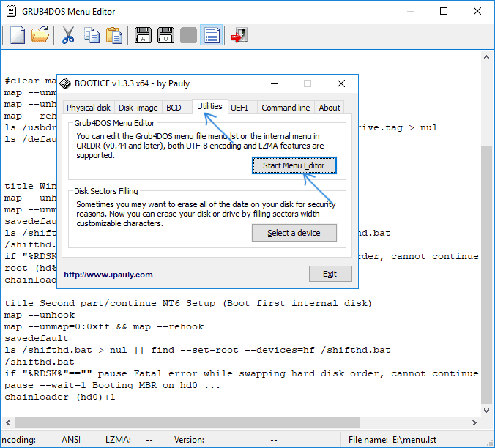
Task: Click the 'pause --wait=1 Booting MBR on hd0' line
Action: point(112,385)
